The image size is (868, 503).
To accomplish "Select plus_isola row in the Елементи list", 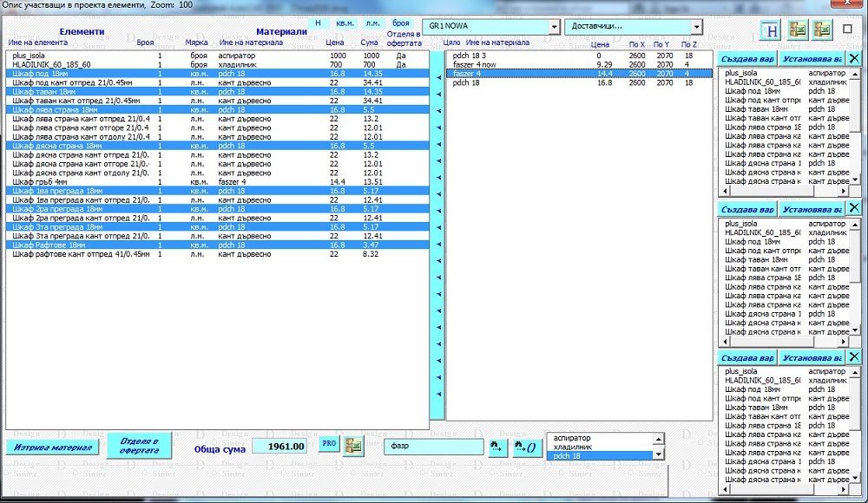I will pos(218,56).
